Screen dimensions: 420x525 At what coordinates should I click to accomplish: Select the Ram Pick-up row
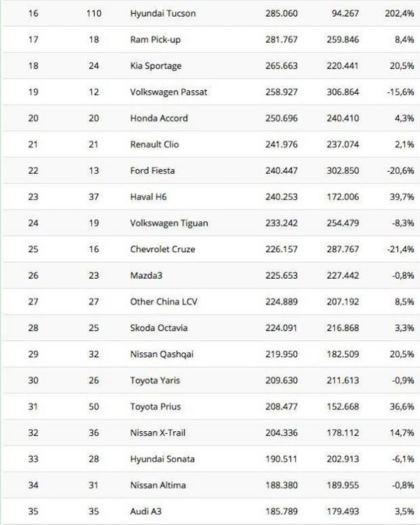coord(212,40)
